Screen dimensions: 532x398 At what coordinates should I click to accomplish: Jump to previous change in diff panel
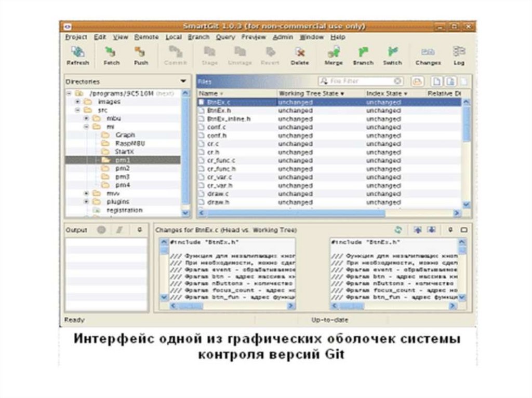click(x=418, y=230)
